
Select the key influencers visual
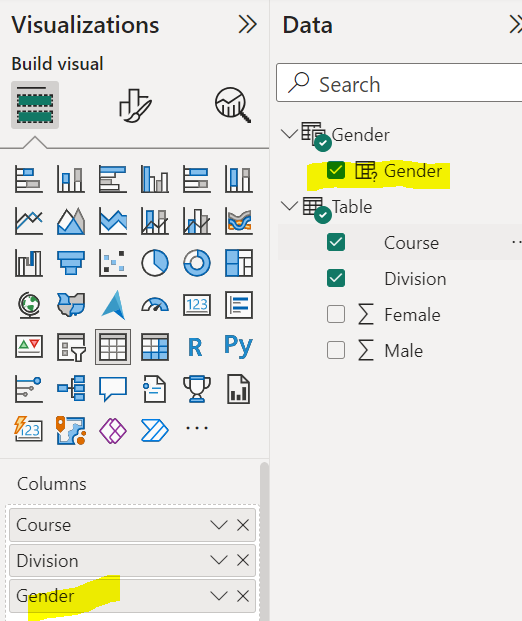pos(29,389)
